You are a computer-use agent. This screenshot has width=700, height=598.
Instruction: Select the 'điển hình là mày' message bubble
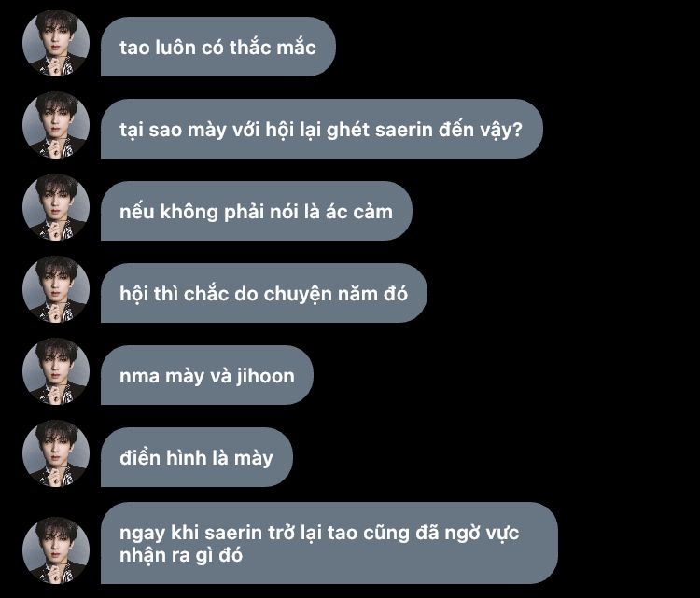click(196, 457)
